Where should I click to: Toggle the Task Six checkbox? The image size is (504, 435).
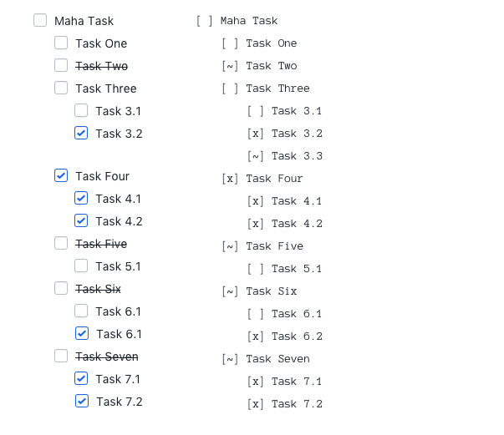click(61, 288)
